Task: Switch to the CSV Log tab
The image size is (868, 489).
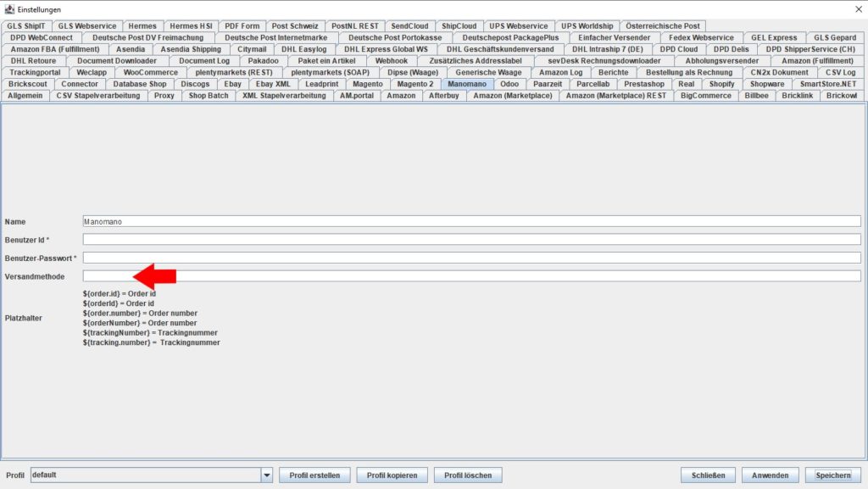Action: coord(840,73)
